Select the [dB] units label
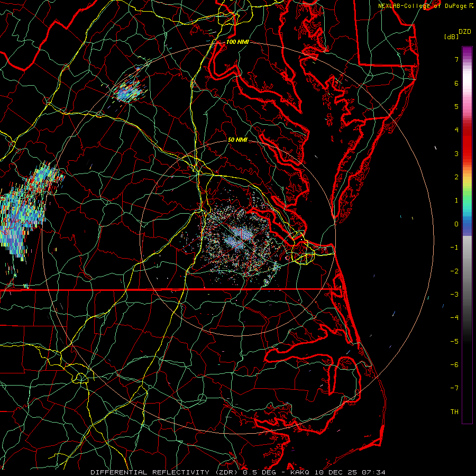Image resolution: width=476 pixels, height=476 pixels. pos(451,37)
